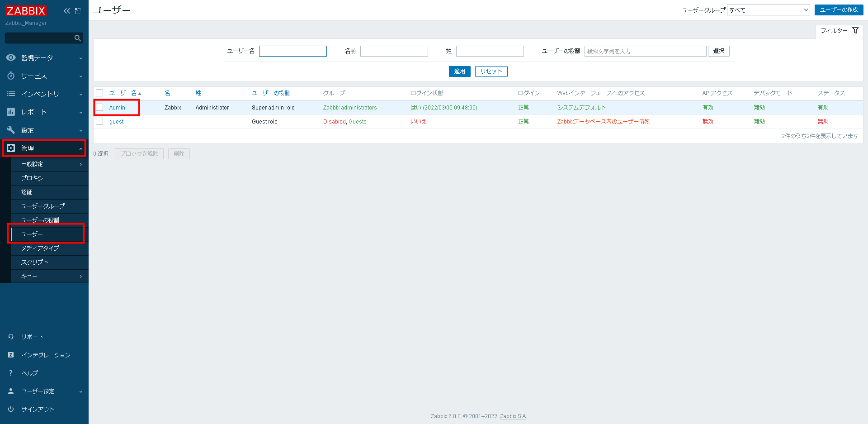The height and width of the screenshot is (424, 868).
Task: Click the ユーザーの作成 button
Action: click(839, 10)
